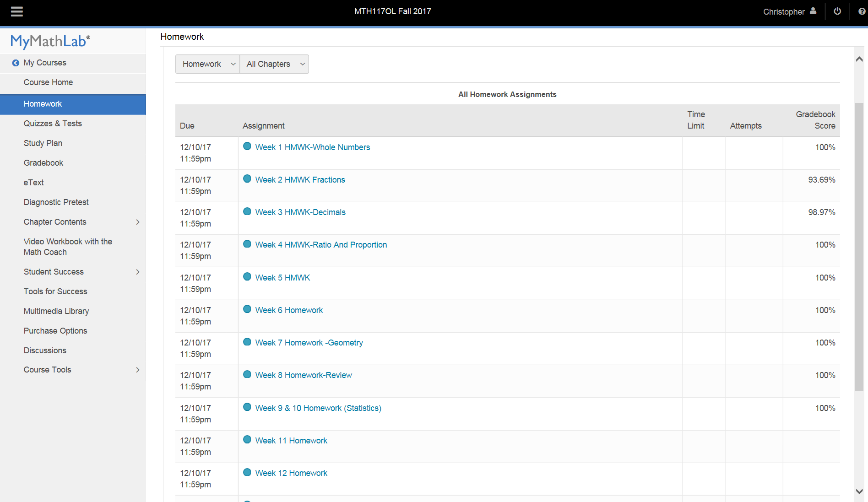This screenshot has width=868, height=502.
Task: Click the status dot beside Week 11 Homework
Action: coord(247,440)
